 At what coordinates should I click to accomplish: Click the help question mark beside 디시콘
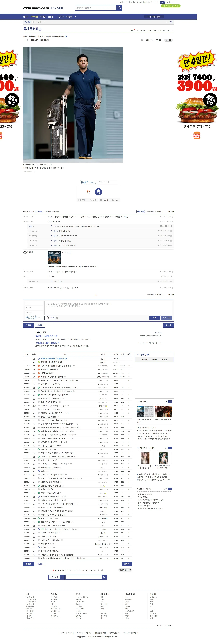point(57,318)
